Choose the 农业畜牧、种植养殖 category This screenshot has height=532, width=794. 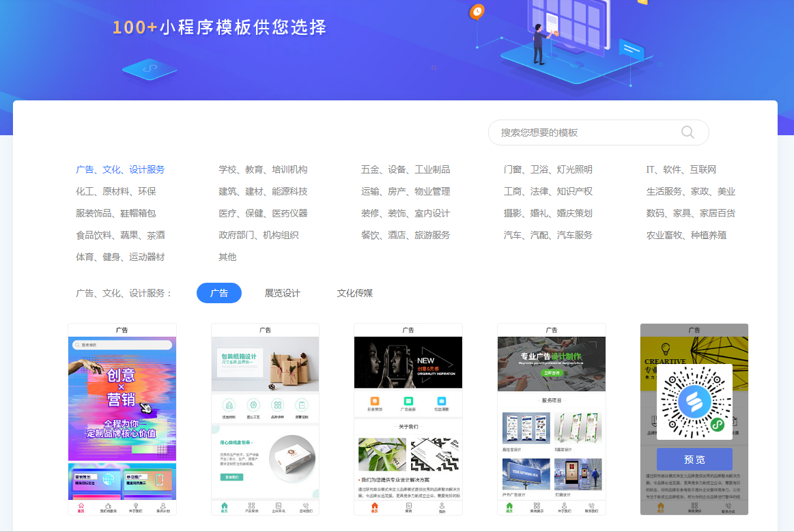point(686,235)
